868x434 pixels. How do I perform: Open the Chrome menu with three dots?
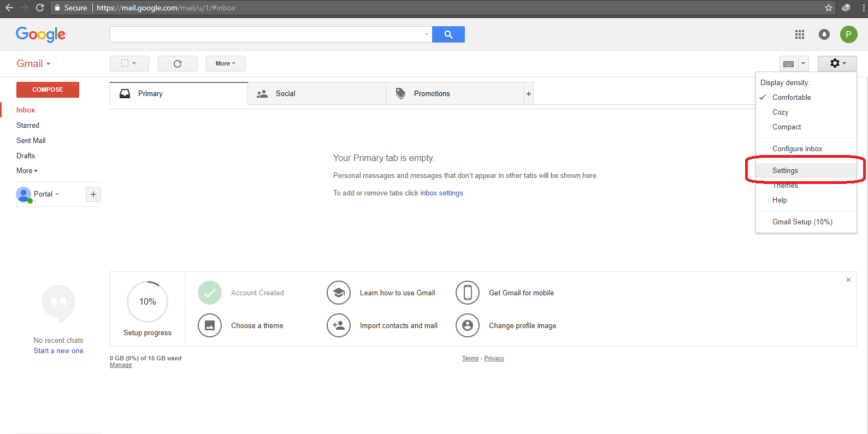pos(864,8)
